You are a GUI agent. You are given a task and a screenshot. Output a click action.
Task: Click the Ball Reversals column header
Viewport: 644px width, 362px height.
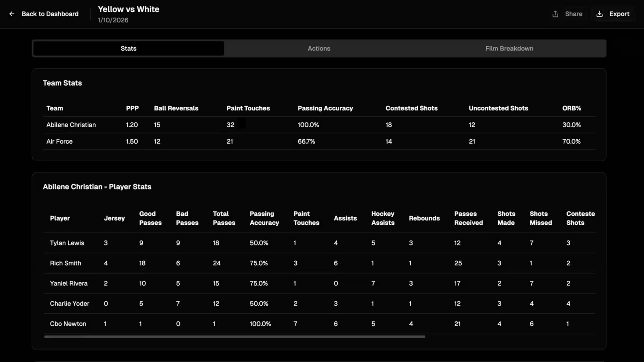pos(176,108)
